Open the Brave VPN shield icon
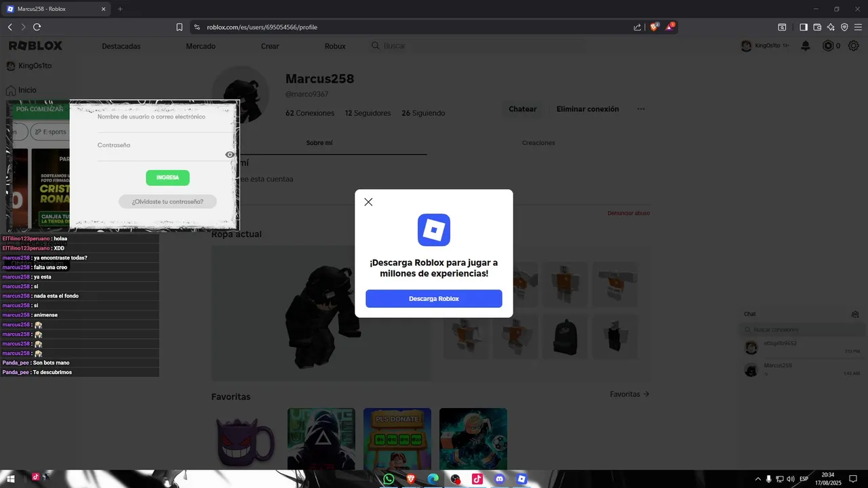 pos(844,27)
